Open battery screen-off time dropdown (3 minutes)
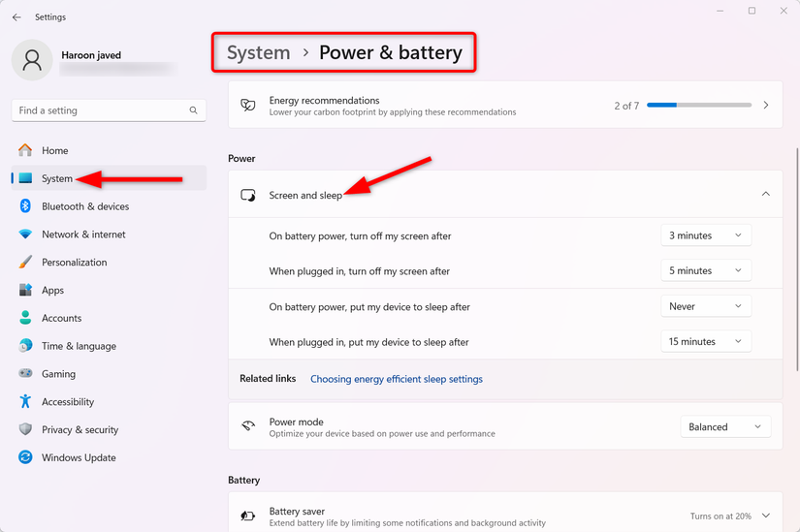Viewport: 800px width, 532px height. click(x=705, y=235)
